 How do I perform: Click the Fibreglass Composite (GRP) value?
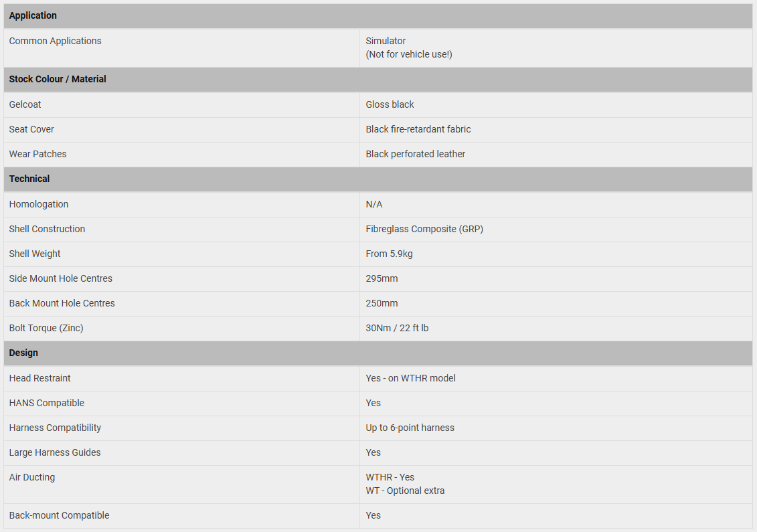[424, 229]
